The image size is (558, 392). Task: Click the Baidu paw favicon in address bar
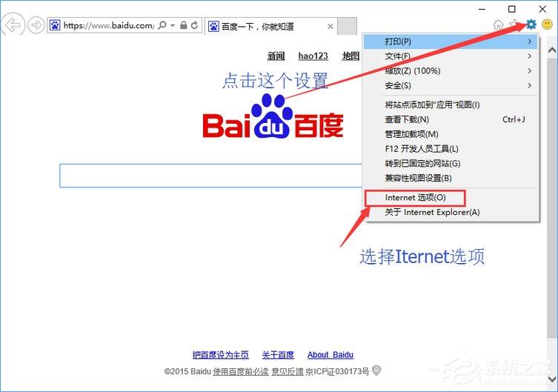pyautogui.click(x=54, y=25)
